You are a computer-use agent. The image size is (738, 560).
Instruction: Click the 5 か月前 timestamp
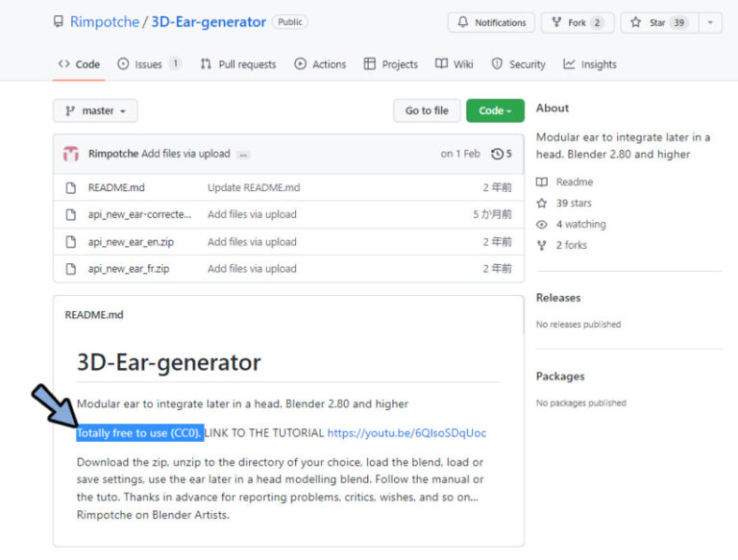[x=492, y=214]
